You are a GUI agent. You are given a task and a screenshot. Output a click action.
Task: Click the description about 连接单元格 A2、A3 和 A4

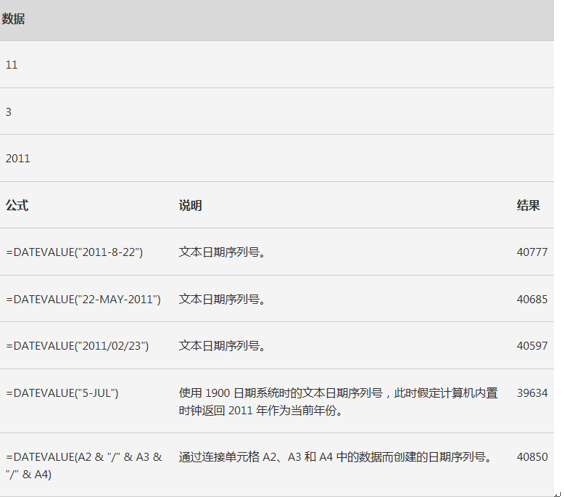335,457
